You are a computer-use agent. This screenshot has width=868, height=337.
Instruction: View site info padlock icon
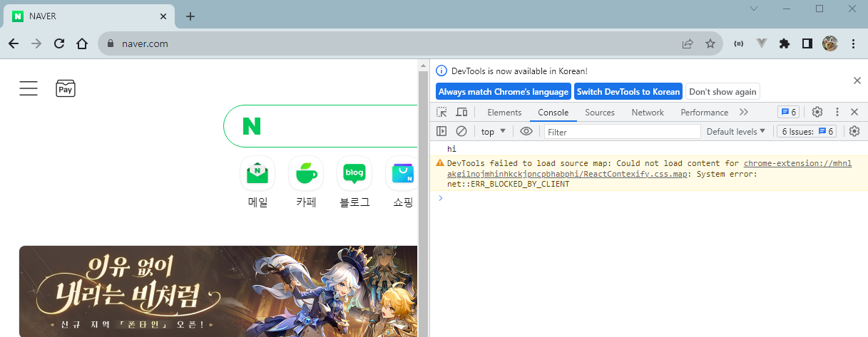tap(110, 43)
